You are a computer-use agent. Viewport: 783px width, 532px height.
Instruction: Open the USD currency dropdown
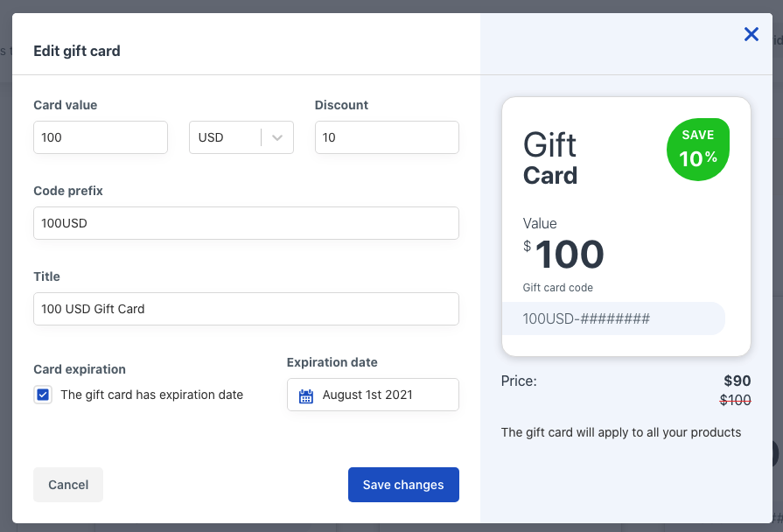tap(241, 137)
